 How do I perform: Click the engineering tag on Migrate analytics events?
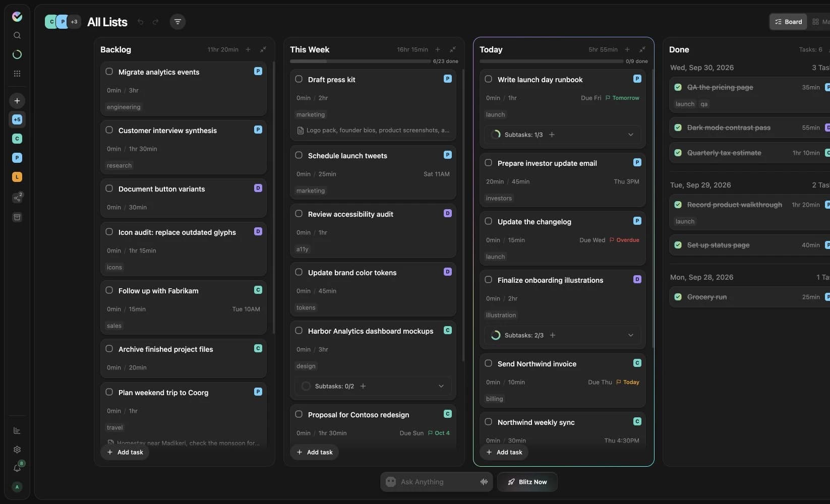pos(124,107)
